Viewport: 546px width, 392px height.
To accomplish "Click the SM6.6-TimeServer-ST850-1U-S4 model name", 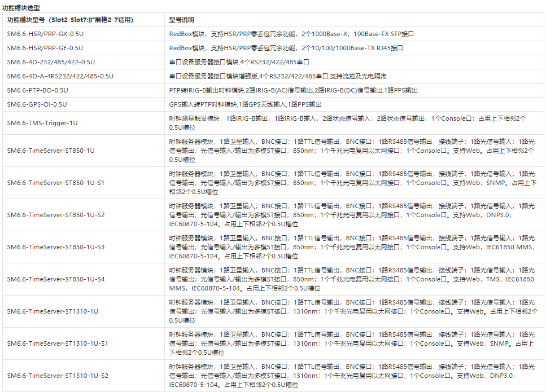I will click(55, 279).
